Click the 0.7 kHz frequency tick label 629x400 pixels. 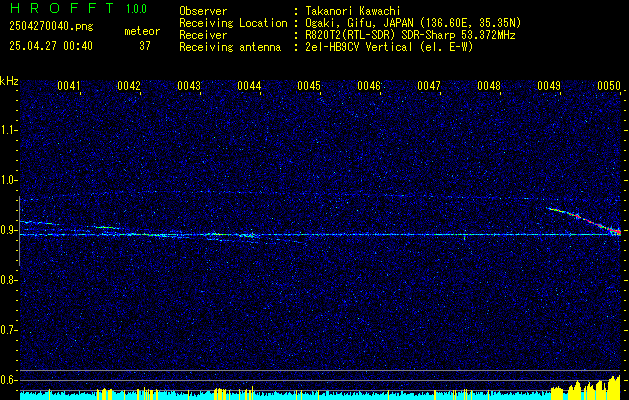click(x=7, y=330)
